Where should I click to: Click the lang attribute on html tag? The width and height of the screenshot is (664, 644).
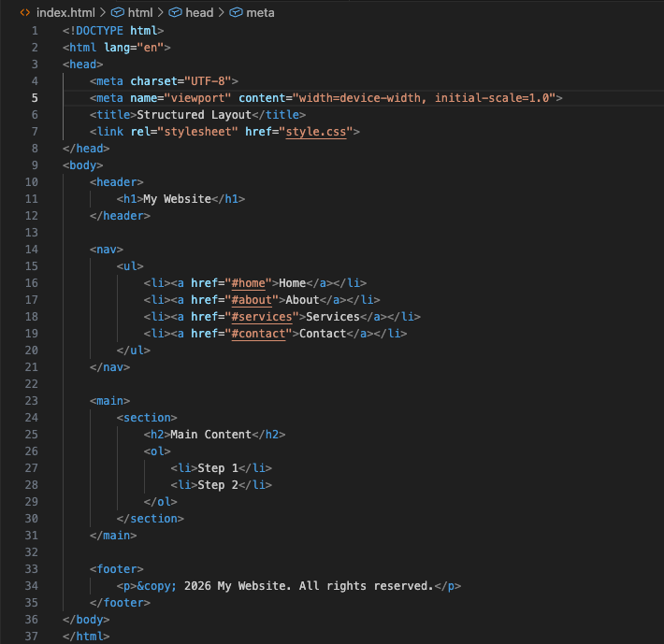coord(117,48)
